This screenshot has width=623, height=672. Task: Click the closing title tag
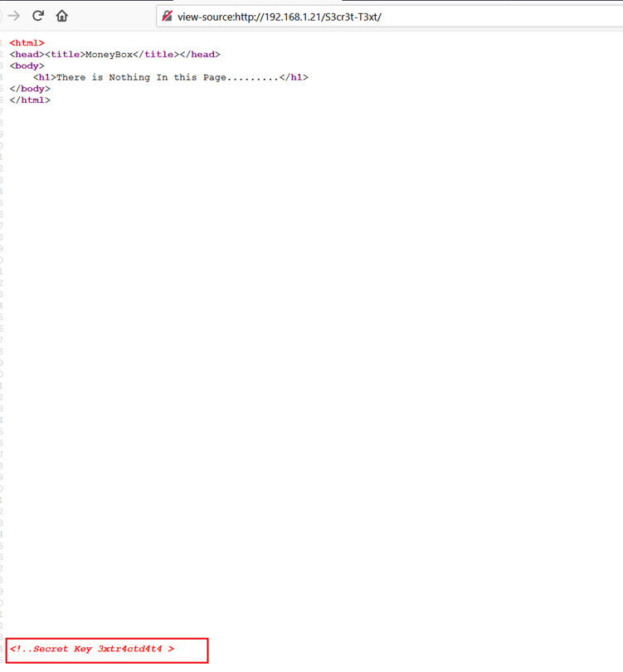click(x=153, y=55)
